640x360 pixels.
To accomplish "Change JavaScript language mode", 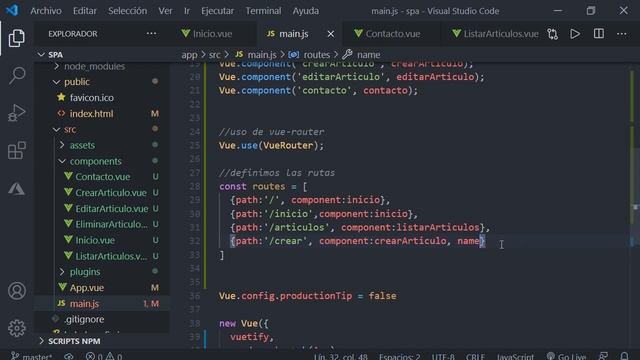I will (515, 356).
